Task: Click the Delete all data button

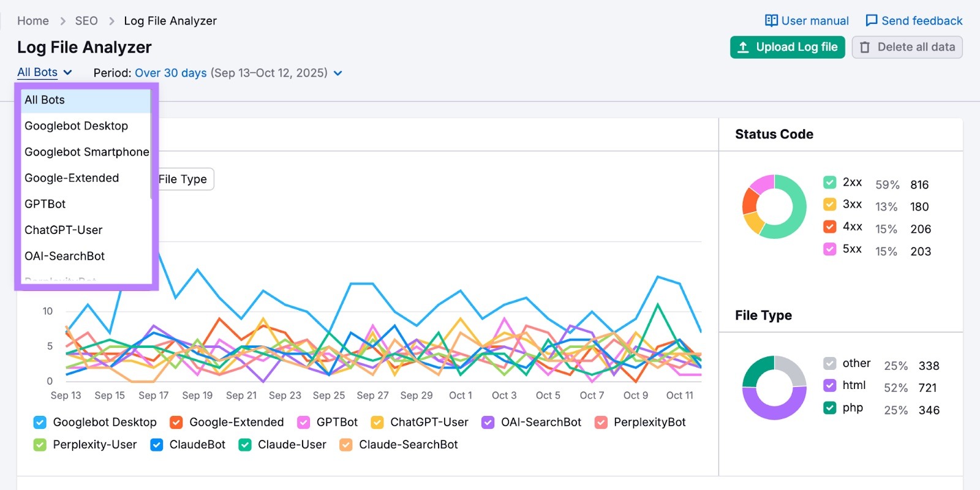Action: (x=907, y=47)
